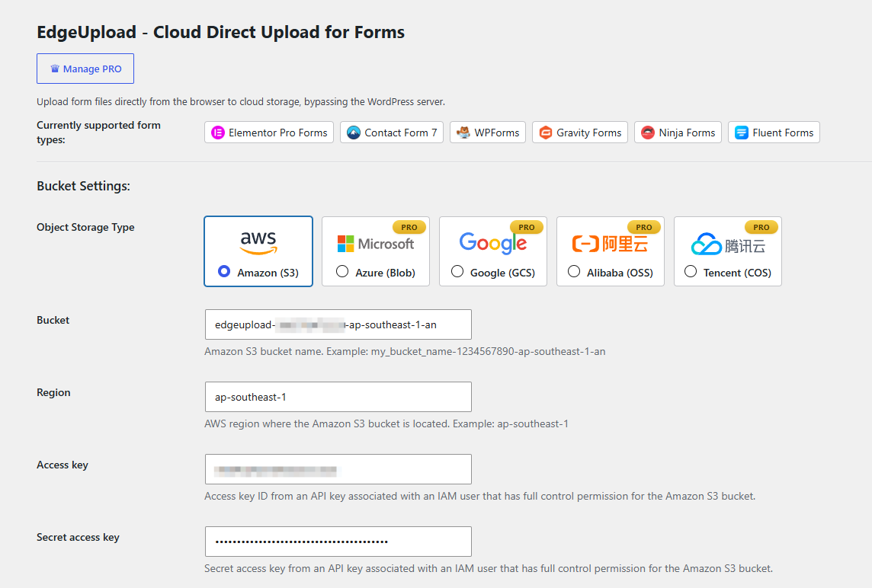
Task: Click the upload description sentence
Action: click(x=241, y=102)
